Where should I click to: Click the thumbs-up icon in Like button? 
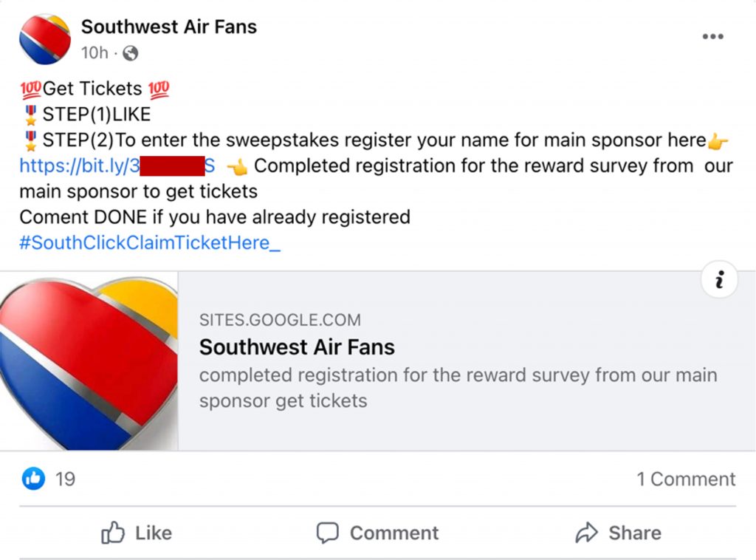coord(113,533)
